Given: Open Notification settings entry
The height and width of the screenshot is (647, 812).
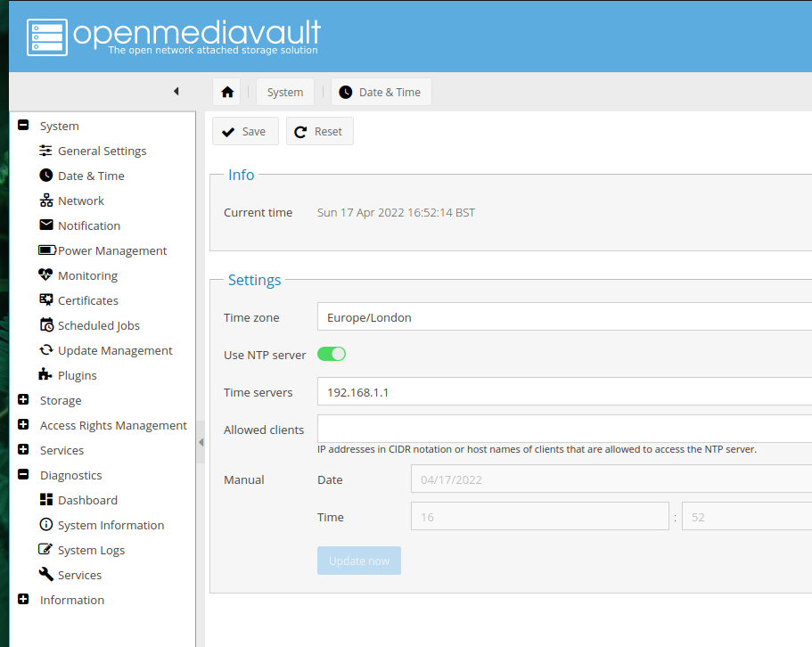Looking at the screenshot, I should click(89, 225).
